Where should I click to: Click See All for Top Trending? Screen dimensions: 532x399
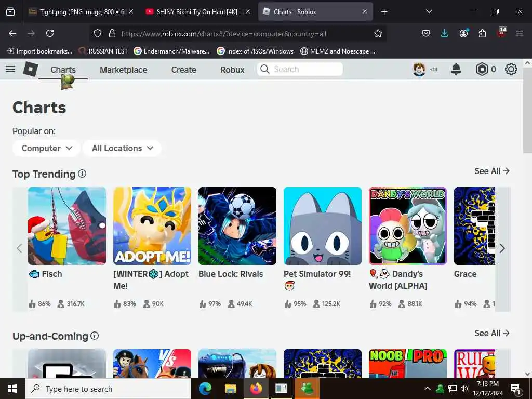pyautogui.click(x=492, y=171)
